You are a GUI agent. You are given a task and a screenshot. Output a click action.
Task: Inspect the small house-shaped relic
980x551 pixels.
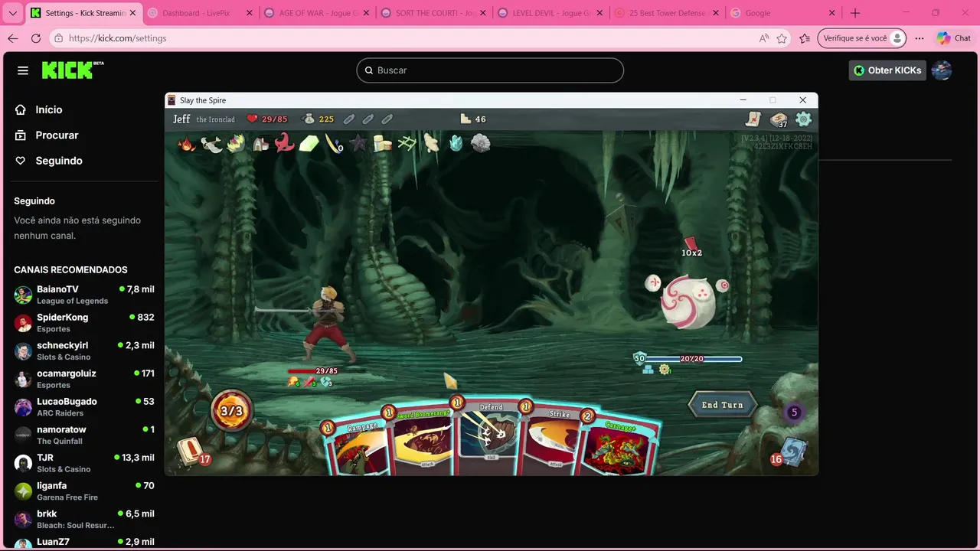[x=260, y=143]
